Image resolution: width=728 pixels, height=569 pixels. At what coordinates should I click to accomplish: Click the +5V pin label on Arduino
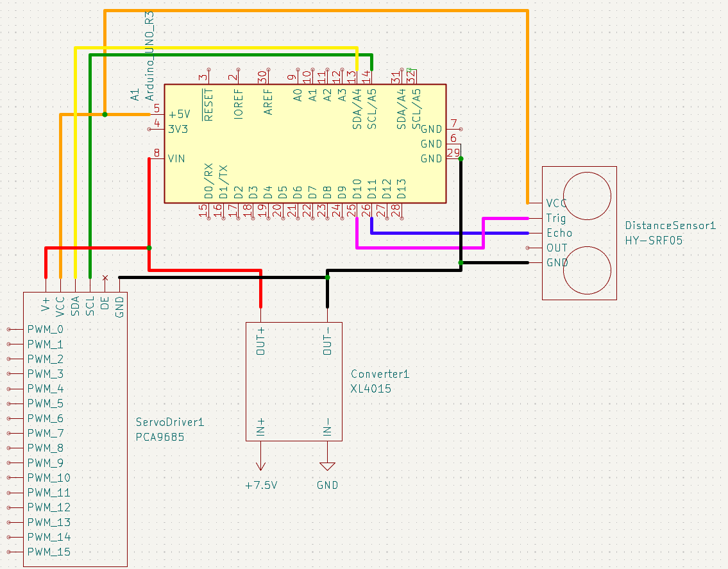(x=179, y=114)
